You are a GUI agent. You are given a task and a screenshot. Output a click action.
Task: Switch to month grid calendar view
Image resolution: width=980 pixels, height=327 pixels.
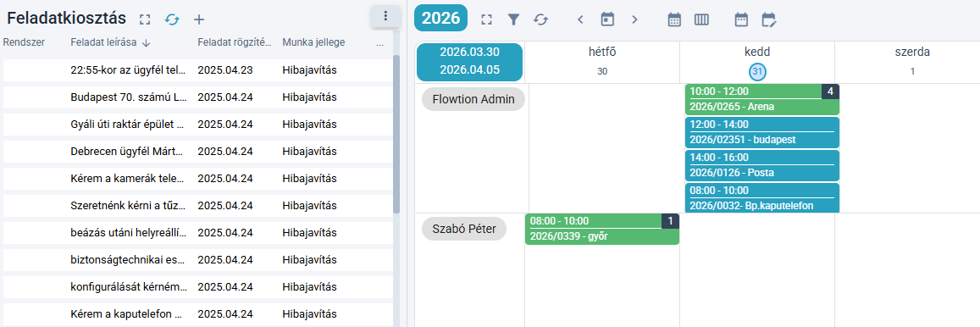click(x=674, y=19)
